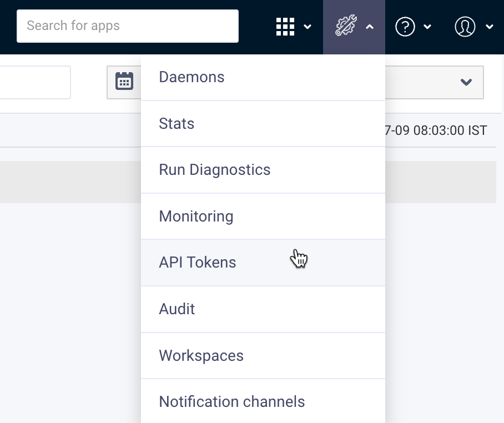Select the Monitoring settings icon entry
This screenshot has width=504, height=423.
coord(196,216)
